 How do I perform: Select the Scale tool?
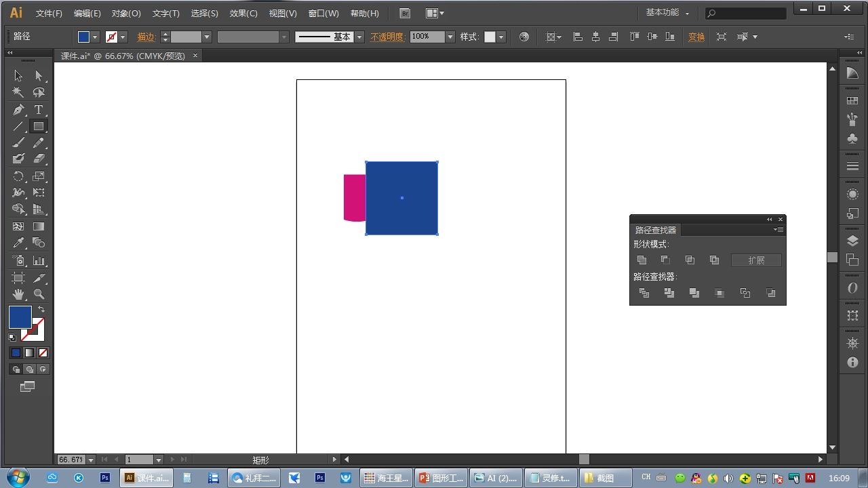pyautogui.click(x=39, y=176)
